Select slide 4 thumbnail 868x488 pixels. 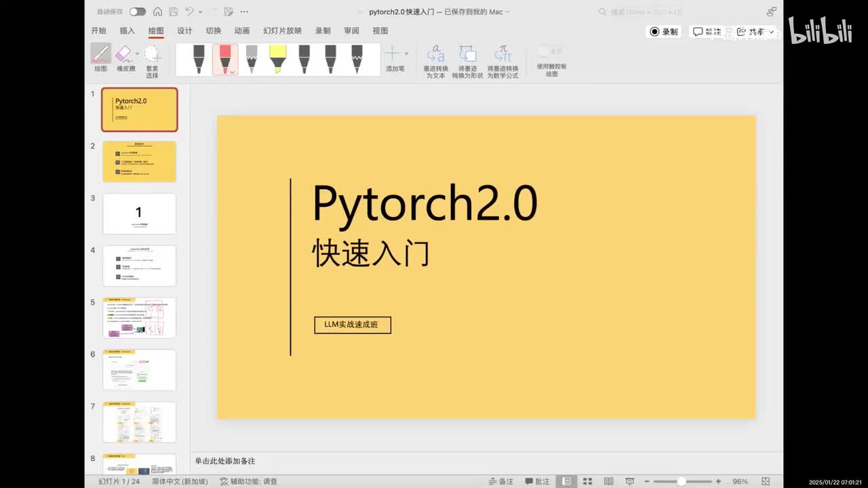pyautogui.click(x=139, y=266)
